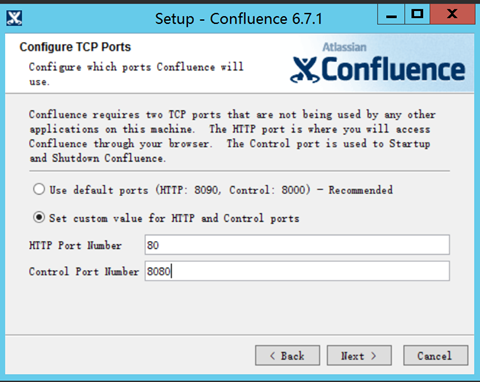
Task: Select the Use default ports radio button
Action: coord(39,189)
